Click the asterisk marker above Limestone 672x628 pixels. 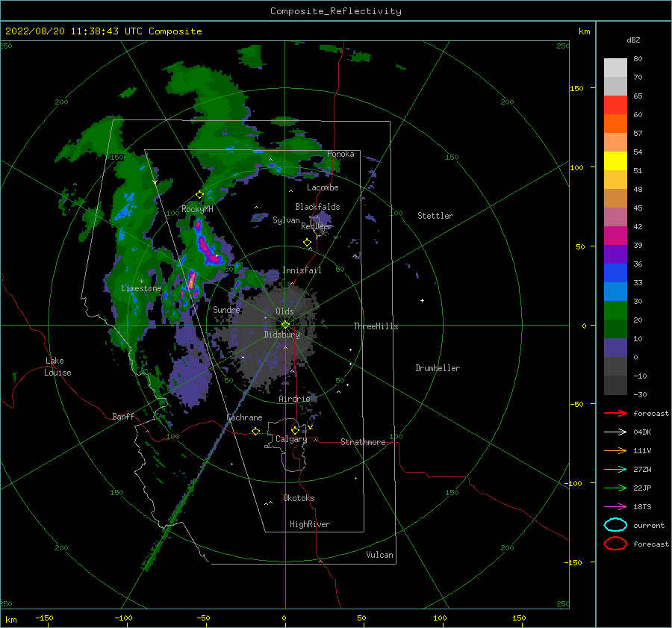141,282
